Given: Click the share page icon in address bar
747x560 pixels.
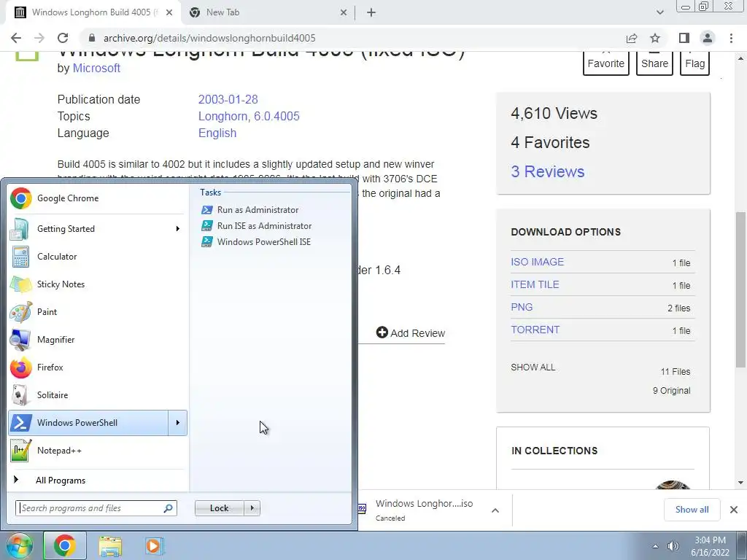Looking at the screenshot, I should 632,38.
